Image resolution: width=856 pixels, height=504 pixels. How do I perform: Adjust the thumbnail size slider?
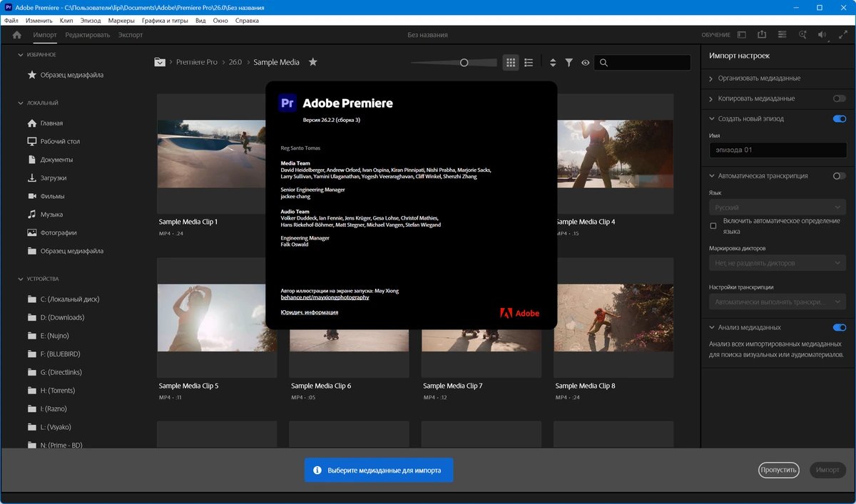click(x=464, y=63)
